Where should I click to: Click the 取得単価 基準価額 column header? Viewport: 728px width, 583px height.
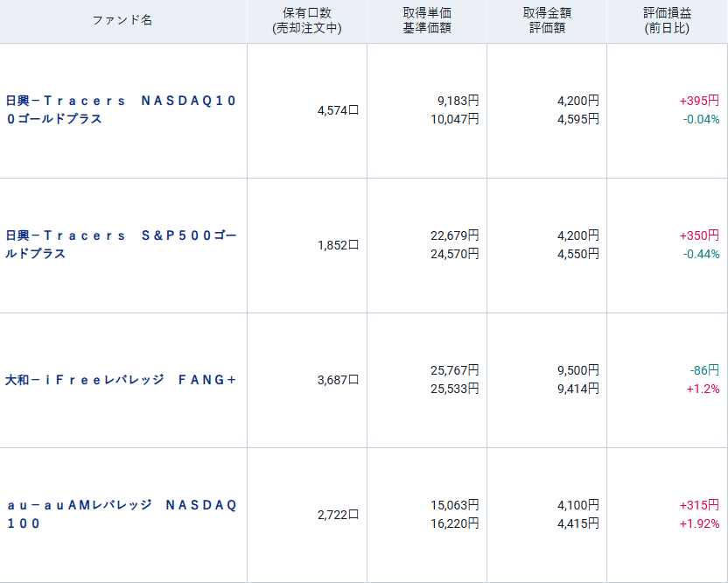pyautogui.click(x=427, y=20)
